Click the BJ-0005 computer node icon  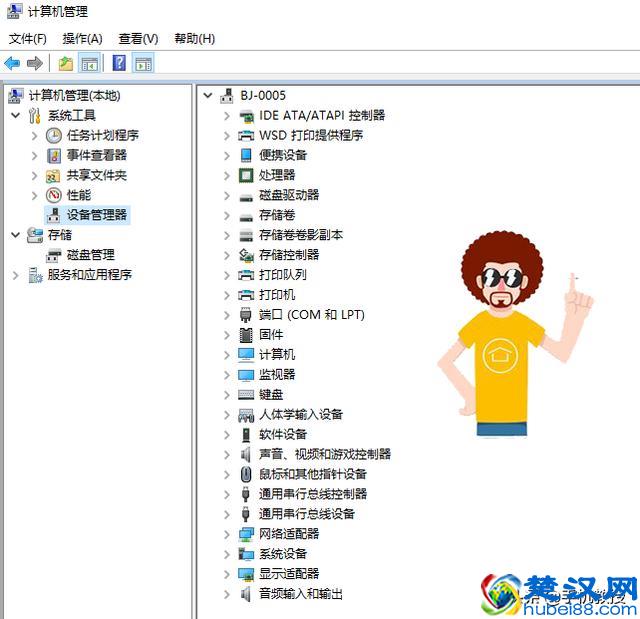(x=227, y=95)
